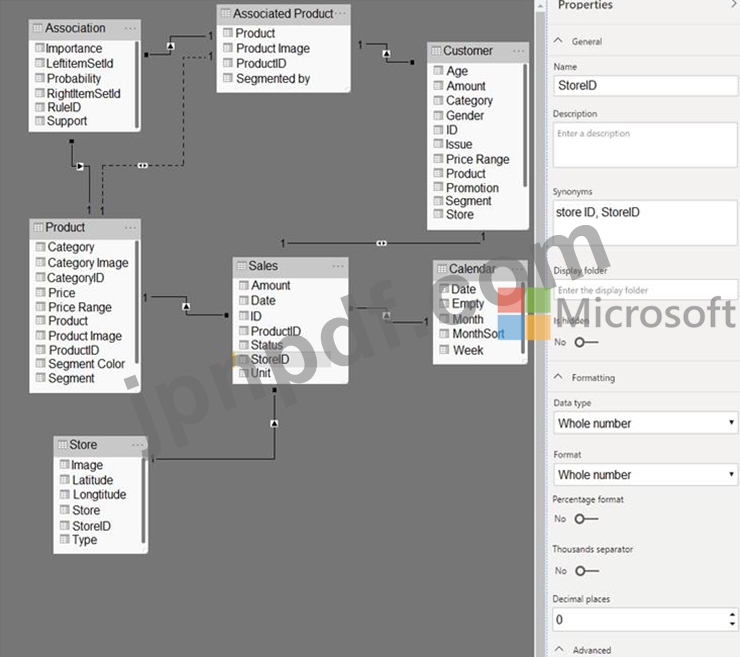Click the column icon next to Longtitude

[x=65, y=494]
